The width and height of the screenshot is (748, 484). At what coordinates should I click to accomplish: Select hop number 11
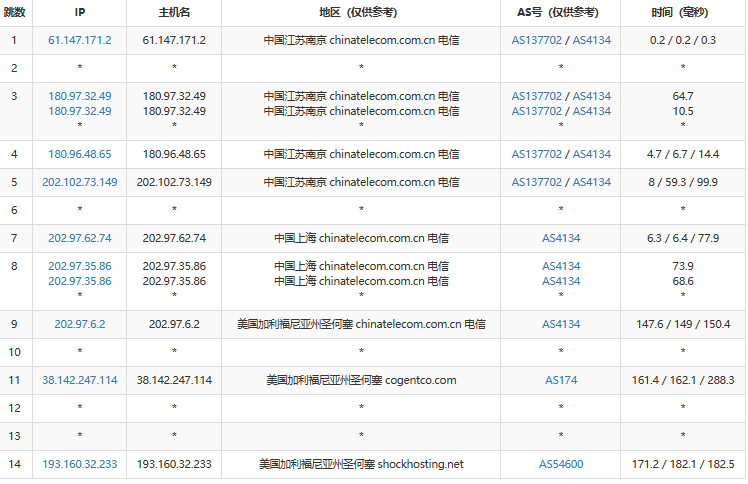coord(14,380)
